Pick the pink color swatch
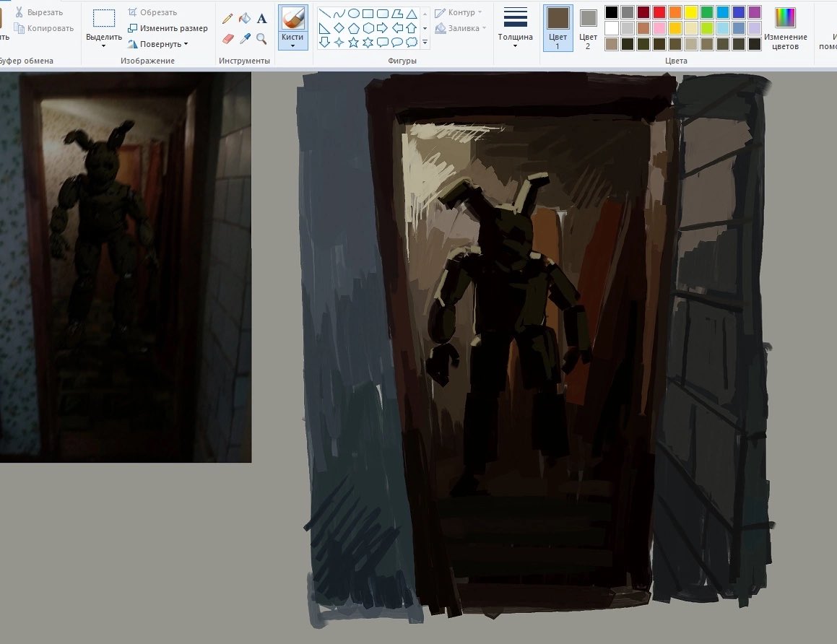The width and height of the screenshot is (837, 644). [659, 27]
